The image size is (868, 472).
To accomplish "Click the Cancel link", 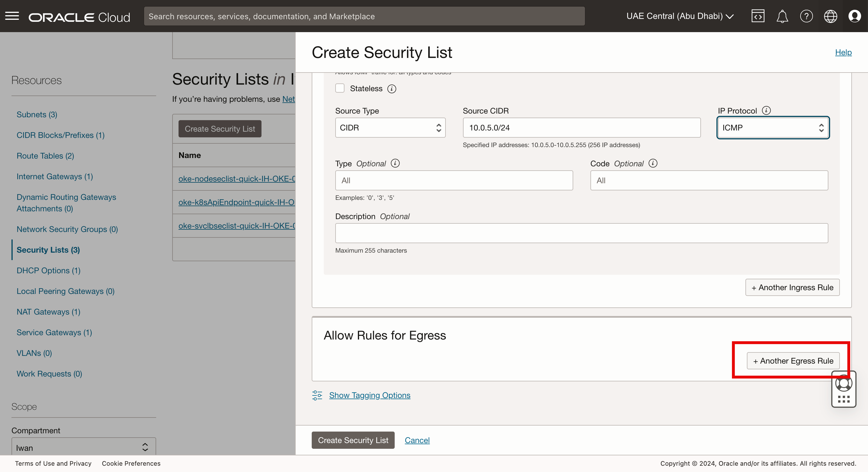I will 417,440.
